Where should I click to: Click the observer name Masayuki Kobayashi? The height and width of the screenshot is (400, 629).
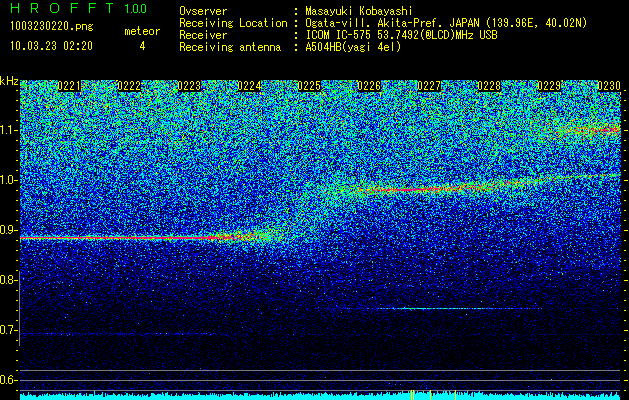(x=359, y=11)
